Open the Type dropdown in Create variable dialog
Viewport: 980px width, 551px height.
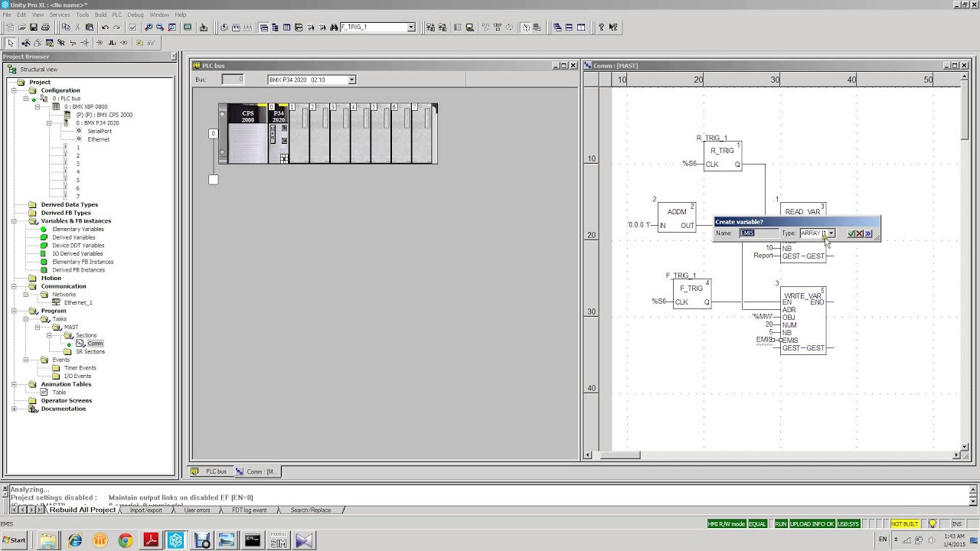click(831, 233)
